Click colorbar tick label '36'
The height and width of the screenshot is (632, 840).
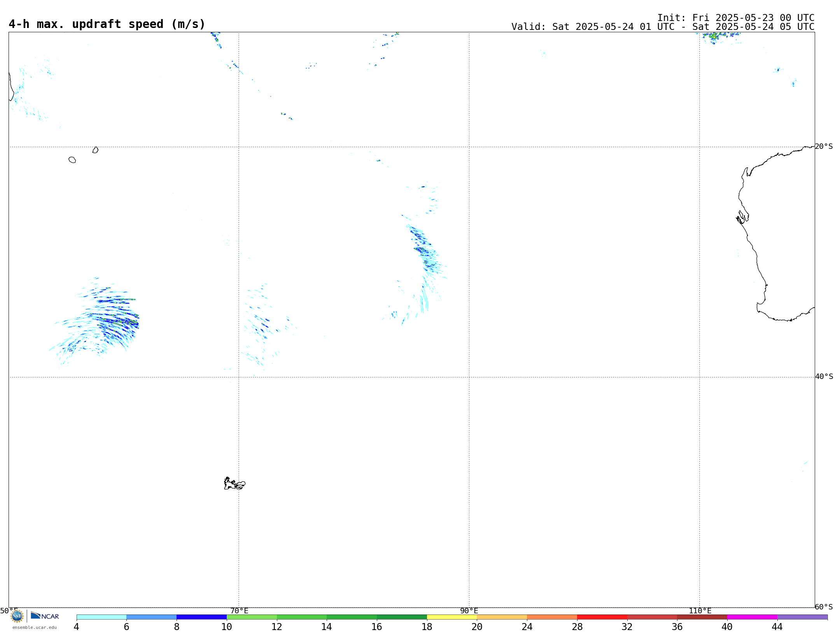coord(677,627)
